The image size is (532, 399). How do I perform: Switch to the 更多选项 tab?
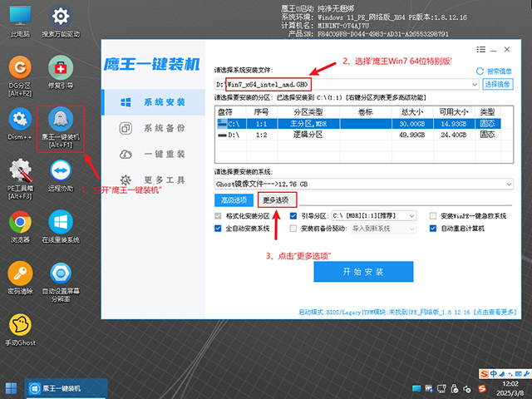click(x=277, y=200)
